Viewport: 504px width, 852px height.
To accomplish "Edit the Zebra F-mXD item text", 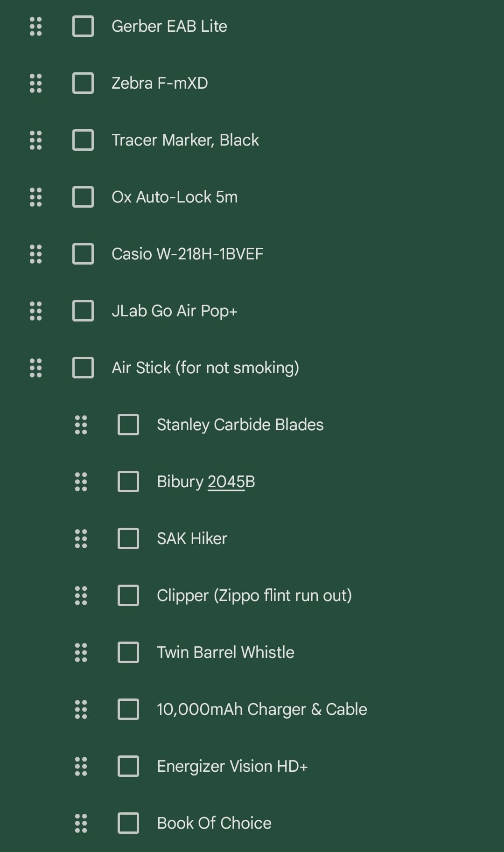I will click(160, 84).
